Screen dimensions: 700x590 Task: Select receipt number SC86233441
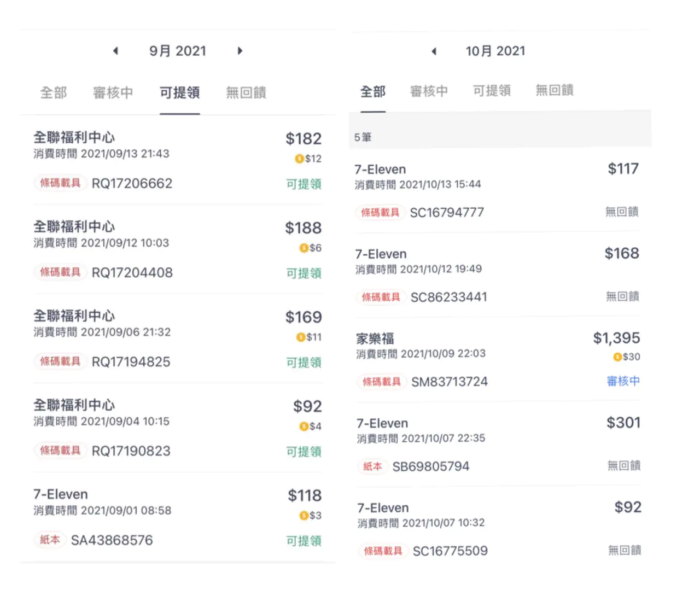448,297
